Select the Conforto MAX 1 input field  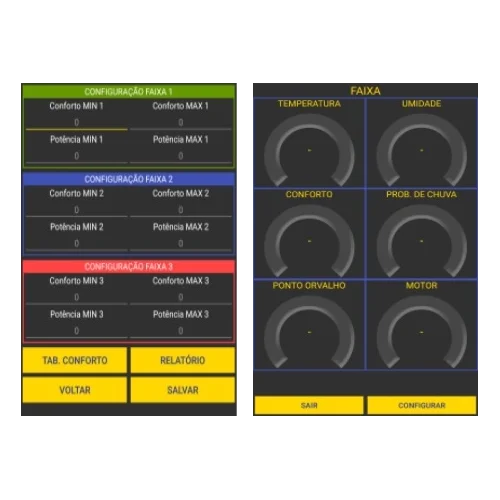(181, 123)
